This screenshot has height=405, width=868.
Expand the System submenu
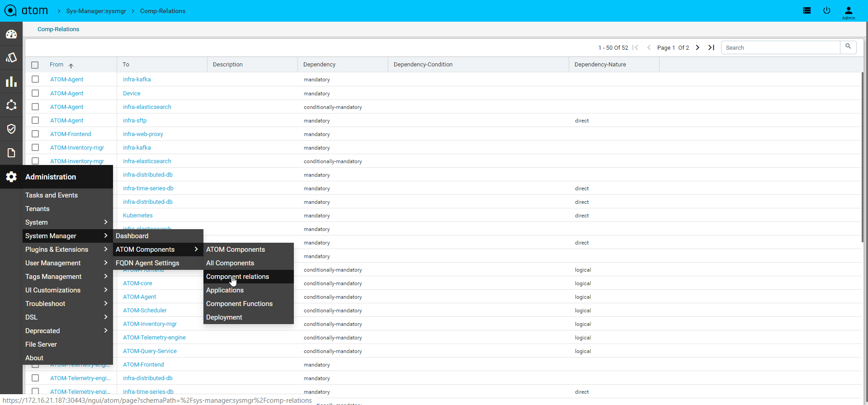[68, 222]
